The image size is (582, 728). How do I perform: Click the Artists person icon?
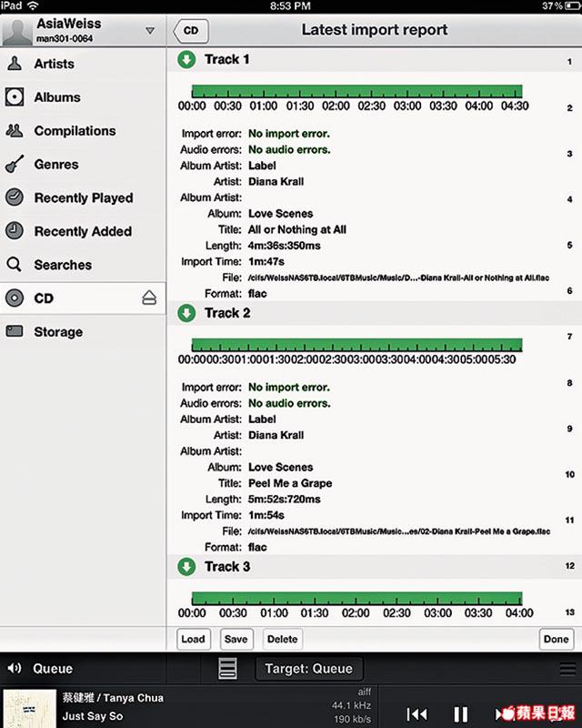15,64
